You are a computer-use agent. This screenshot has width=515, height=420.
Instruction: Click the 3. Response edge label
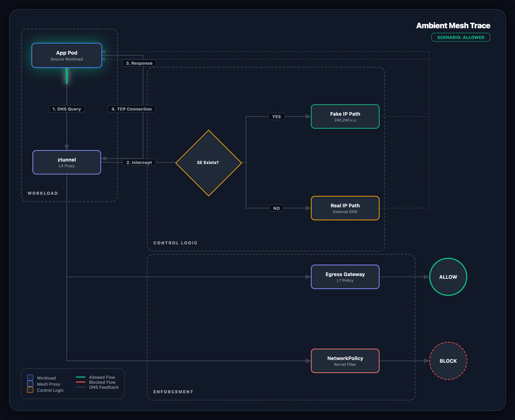(139, 63)
